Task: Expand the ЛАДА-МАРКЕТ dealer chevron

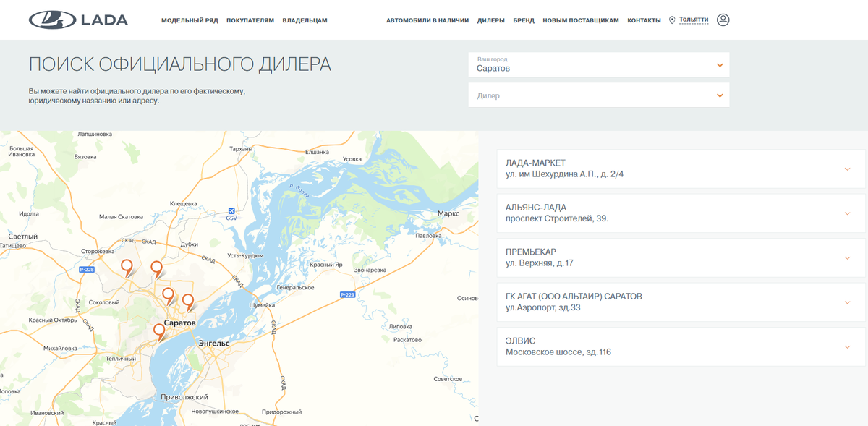Action: 848,169
